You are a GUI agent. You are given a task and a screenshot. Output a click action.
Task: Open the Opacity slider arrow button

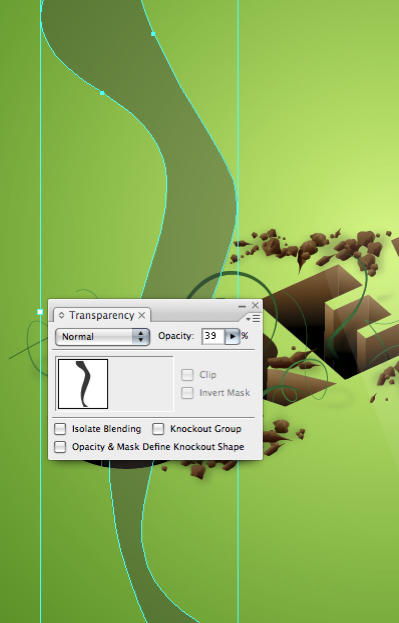(232, 337)
